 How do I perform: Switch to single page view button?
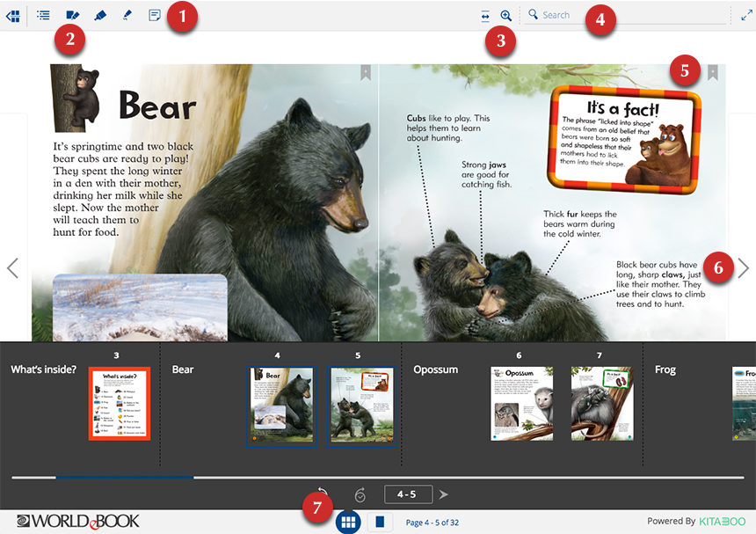point(380,522)
